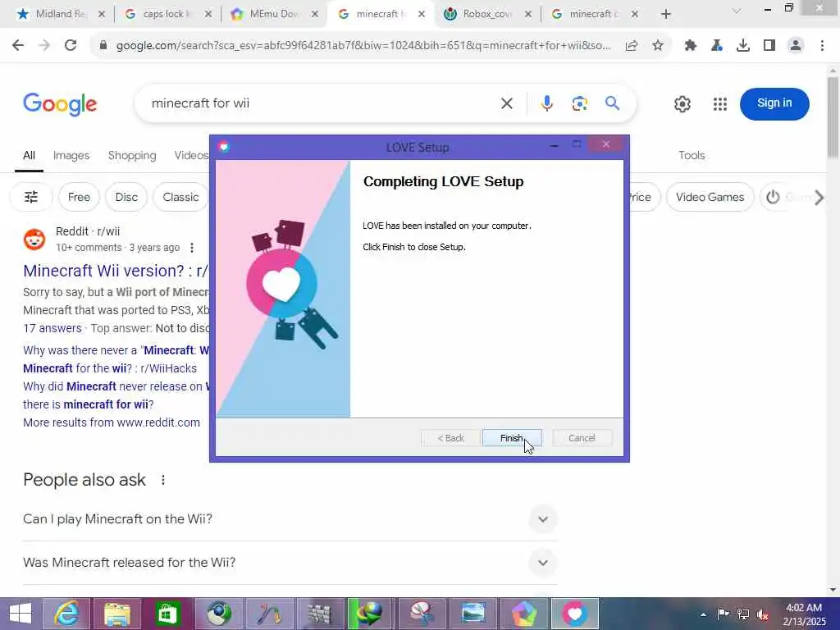Toggle the Chrome side panel icon
The height and width of the screenshot is (630, 840).
[769, 46]
